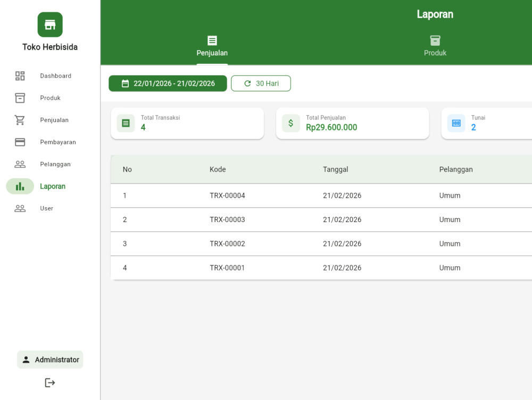Click the receipt icon above Penjualan tab
Image resolution: width=532 pixels, height=400 pixels.
(212, 41)
